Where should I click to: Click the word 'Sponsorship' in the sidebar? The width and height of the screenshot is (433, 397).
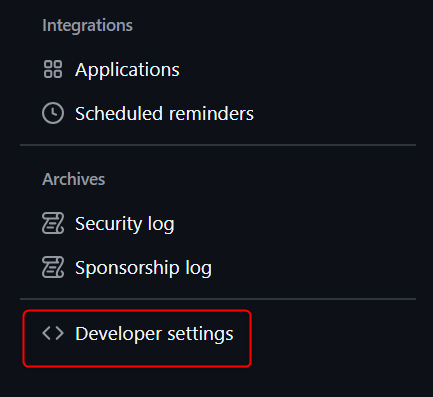(127, 268)
